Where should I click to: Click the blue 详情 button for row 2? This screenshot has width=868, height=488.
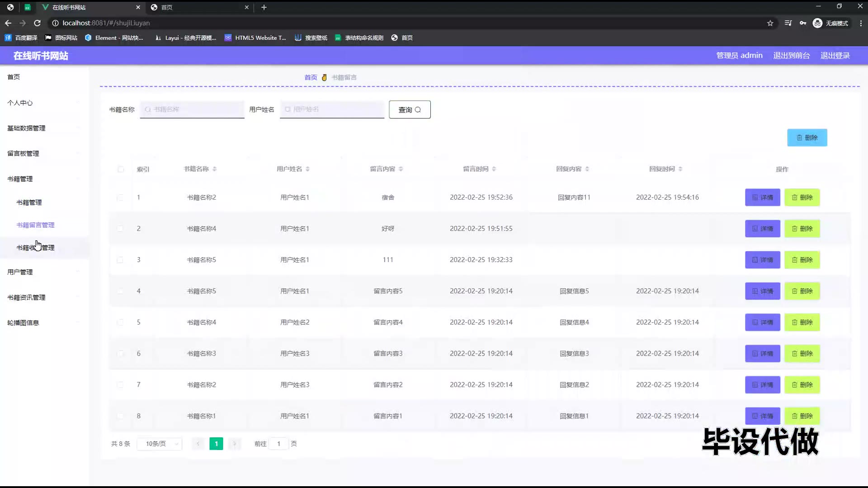coord(762,229)
